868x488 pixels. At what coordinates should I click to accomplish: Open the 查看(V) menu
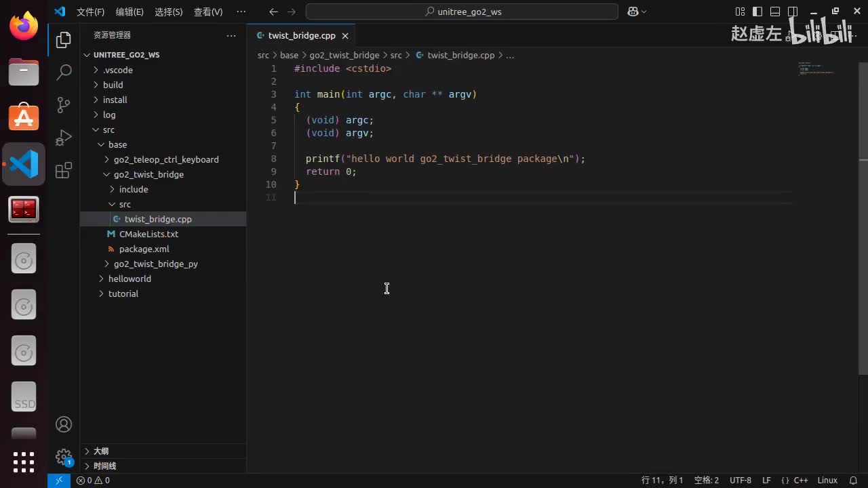pyautogui.click(x=208, y=12)
